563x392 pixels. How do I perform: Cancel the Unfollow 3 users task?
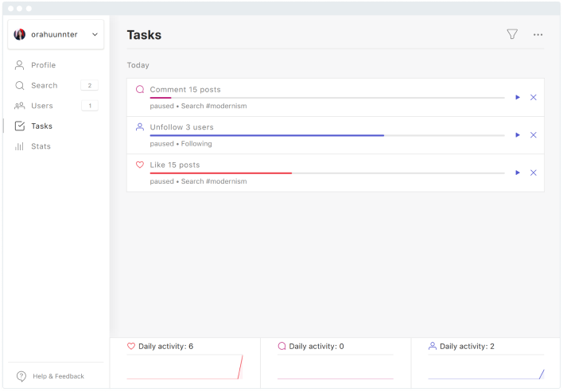534,135
